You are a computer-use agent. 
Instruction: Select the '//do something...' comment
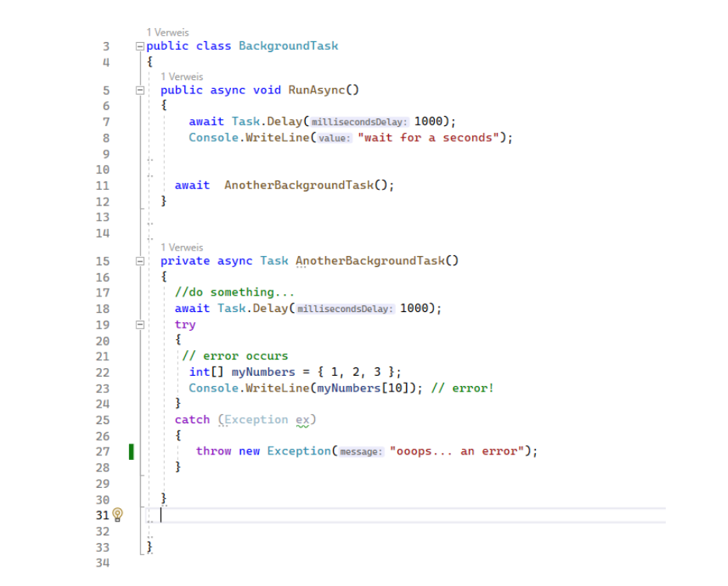click(x=234, y=293)
